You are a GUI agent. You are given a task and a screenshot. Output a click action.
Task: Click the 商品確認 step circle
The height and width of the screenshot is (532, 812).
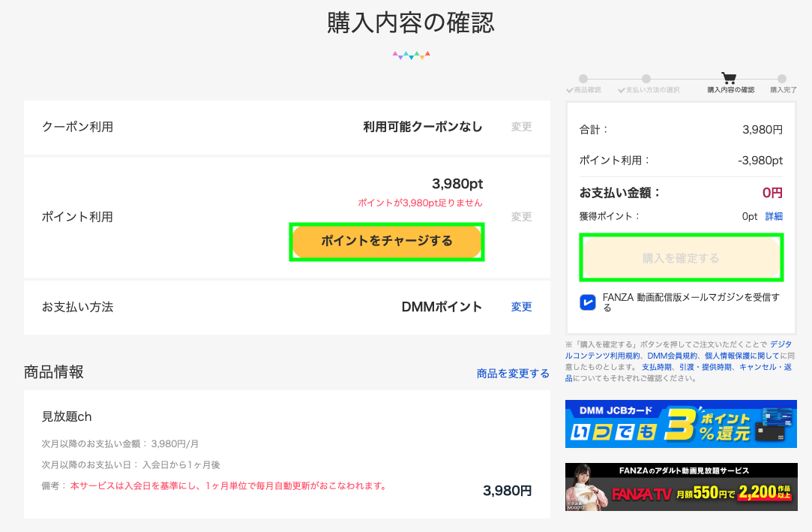[583, 78]
